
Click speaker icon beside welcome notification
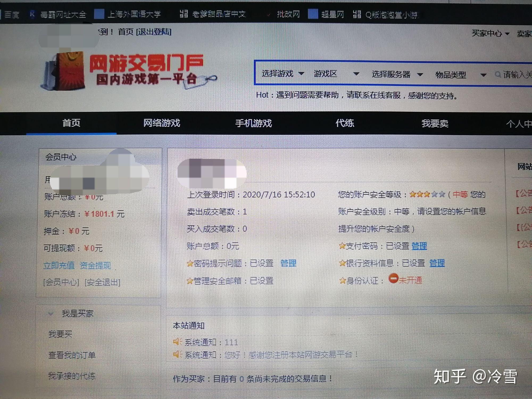click(x=177, y=354)
